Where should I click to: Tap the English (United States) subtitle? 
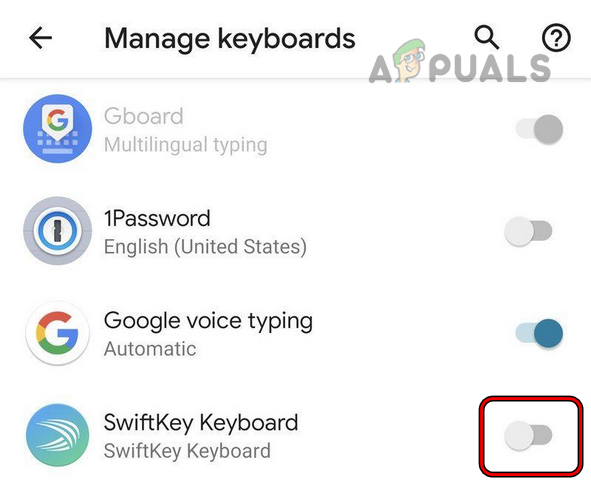pos(205,247)
